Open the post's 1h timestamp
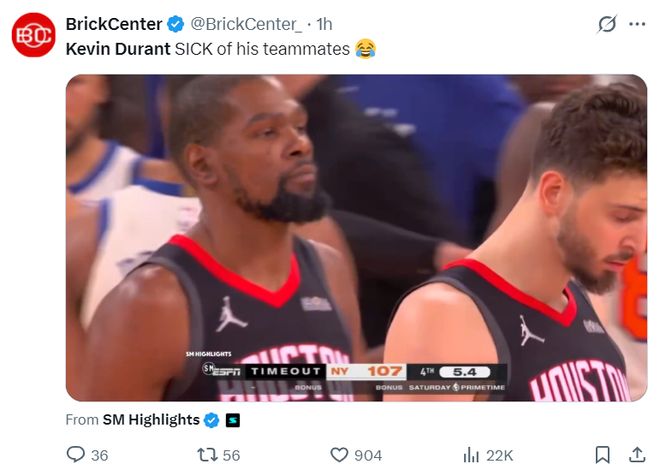The width and height of the screenshot is (660, 470). (x=324, y=23)
